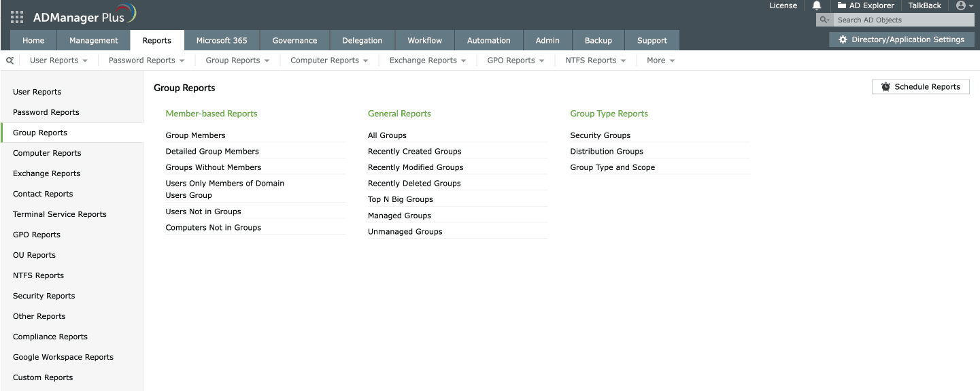Expand the User Reports dropdown
980x391 pixels.
(58, 61)
